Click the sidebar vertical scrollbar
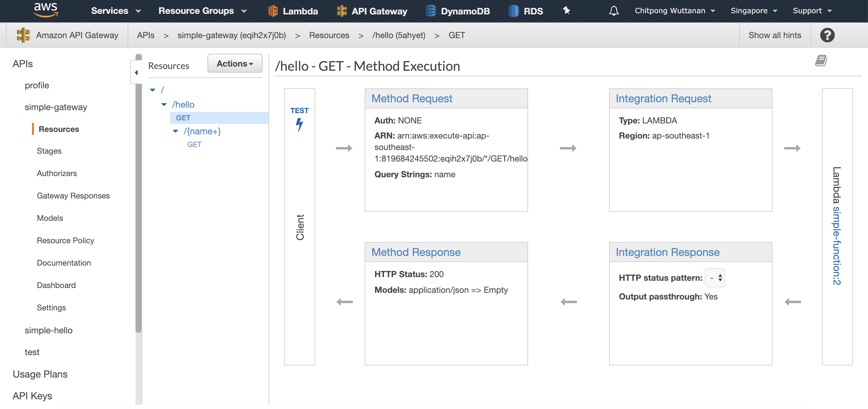Screen dimensions: 868x409 tap(139, 194)
